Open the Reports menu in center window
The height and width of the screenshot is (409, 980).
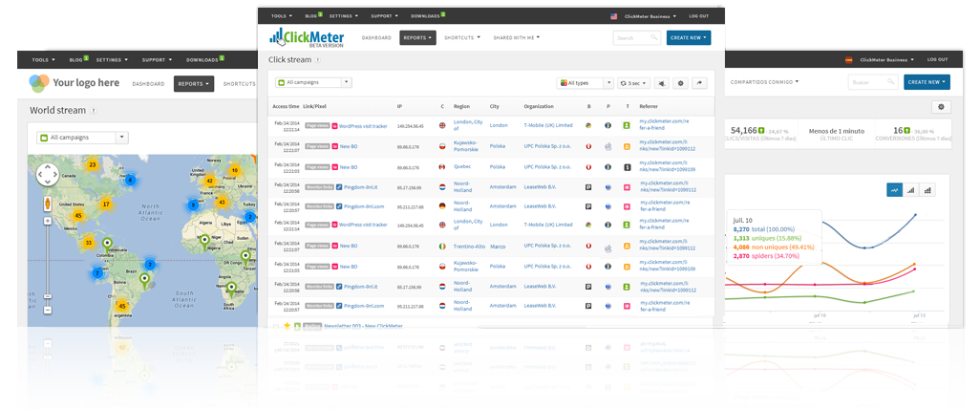point(418,37)
